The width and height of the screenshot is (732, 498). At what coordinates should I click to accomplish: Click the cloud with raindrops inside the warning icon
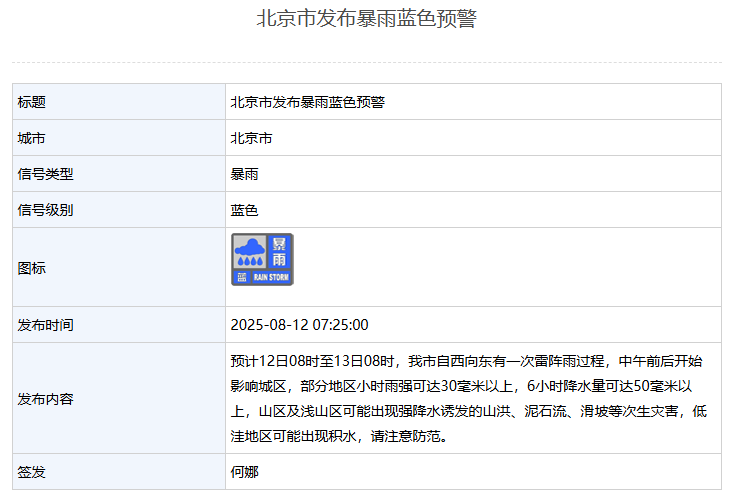(249, 254)
